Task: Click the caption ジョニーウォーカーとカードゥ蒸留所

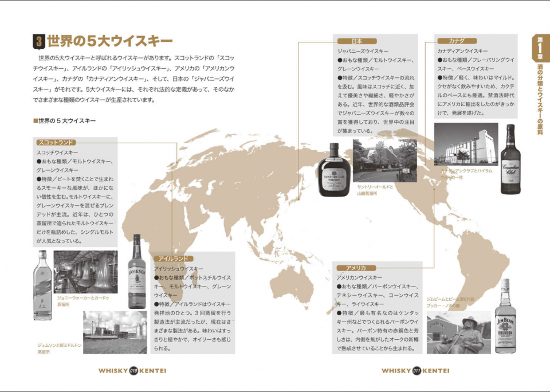Action: (x=83, y=301)
